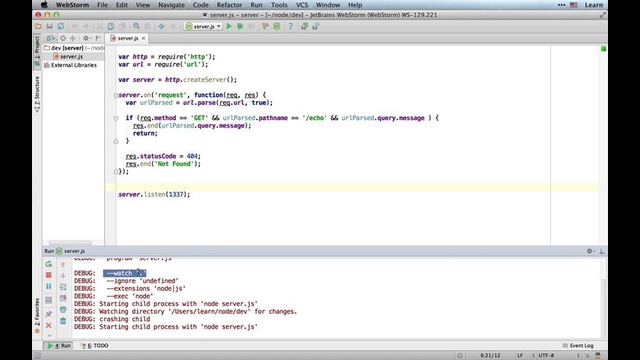Select External Libraries in project tree

pos(73,65)
